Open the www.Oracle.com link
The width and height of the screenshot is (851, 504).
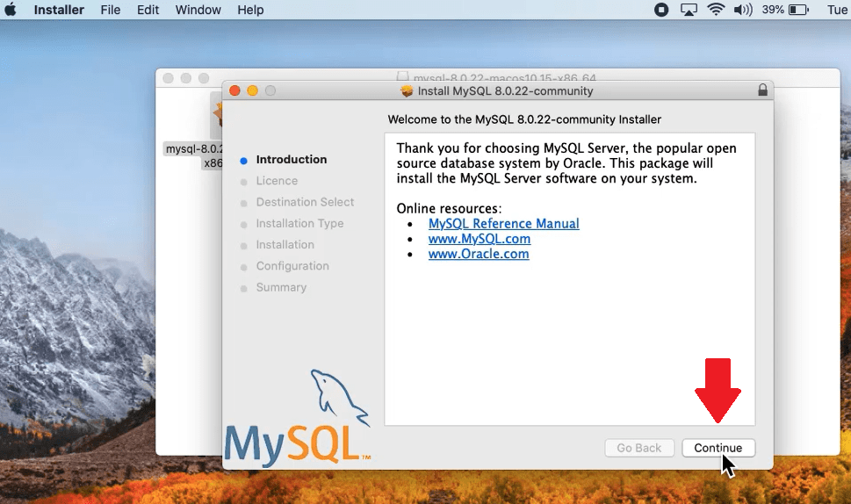tap(478, 254)
